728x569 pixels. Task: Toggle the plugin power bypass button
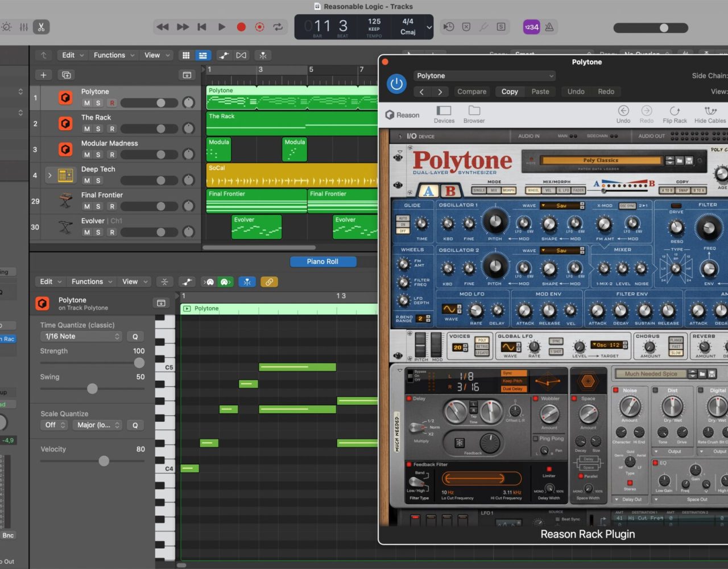(x=396, y=84)
